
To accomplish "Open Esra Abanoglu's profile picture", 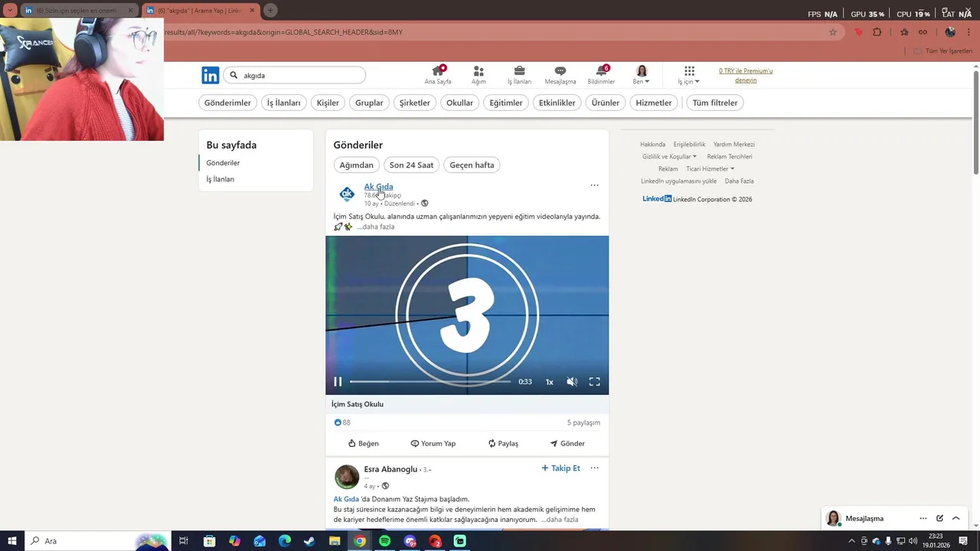I will pyautogui.click(x=347, y=477).
